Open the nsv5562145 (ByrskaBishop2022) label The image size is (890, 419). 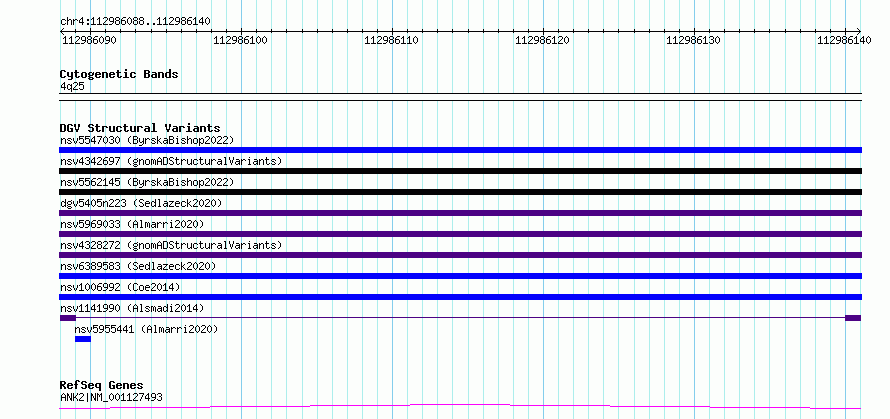(x=147, y=182)
